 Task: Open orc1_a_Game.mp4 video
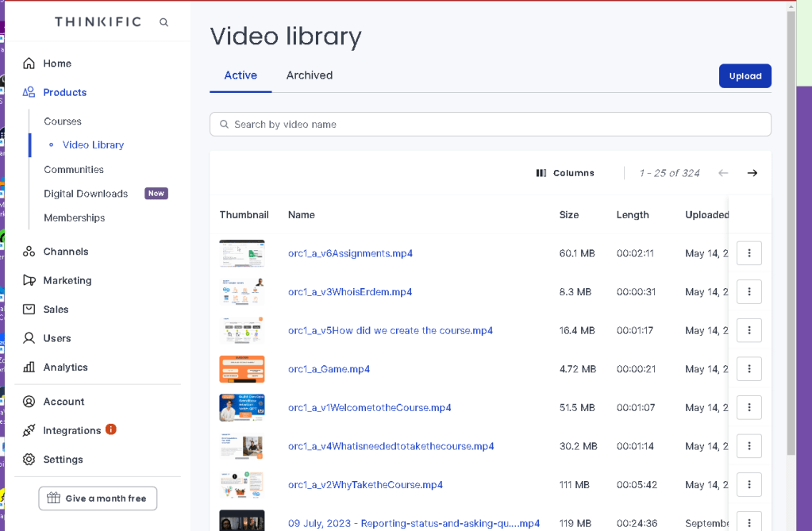pos(329,369)
